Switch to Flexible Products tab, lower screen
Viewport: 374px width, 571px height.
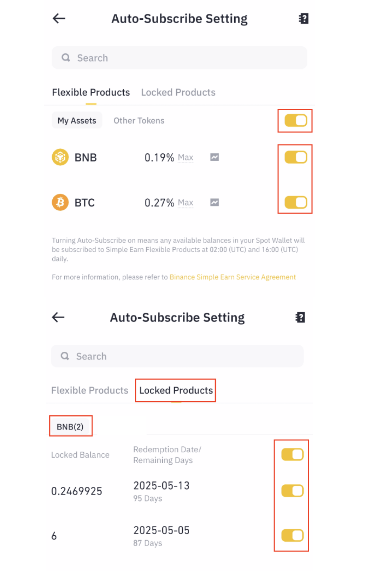point(90,390)
